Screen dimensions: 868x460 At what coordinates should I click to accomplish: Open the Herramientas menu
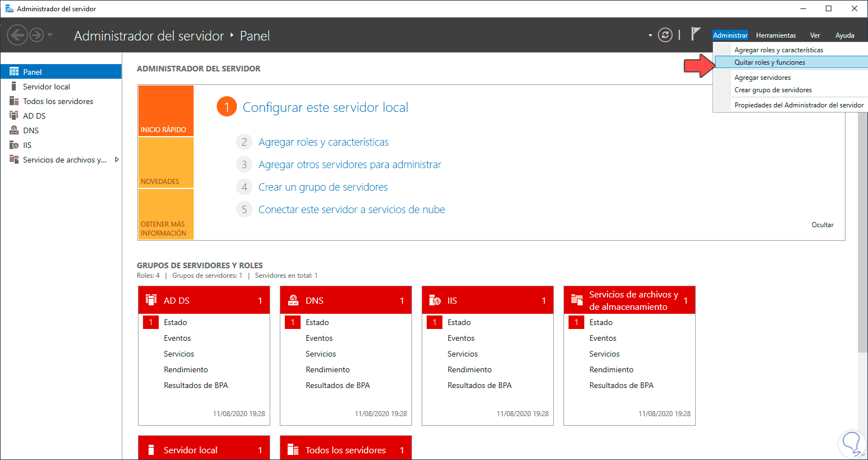click(x=776, y=35)
